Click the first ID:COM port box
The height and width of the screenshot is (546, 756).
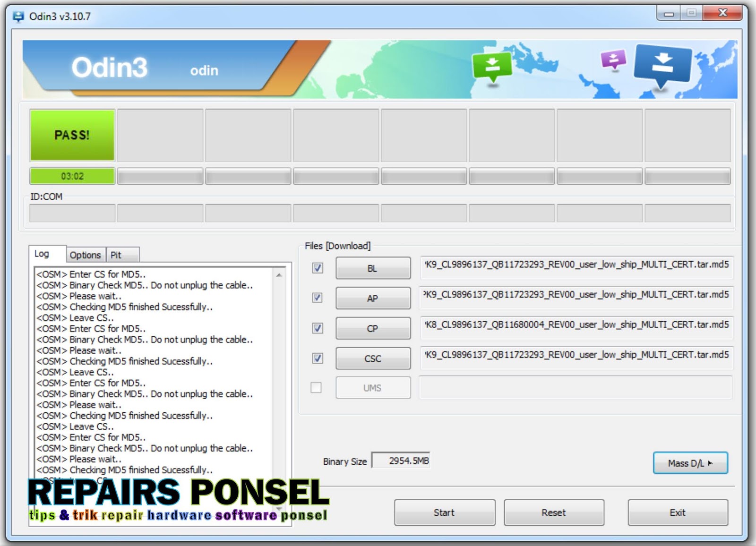(x=72, y=213)
